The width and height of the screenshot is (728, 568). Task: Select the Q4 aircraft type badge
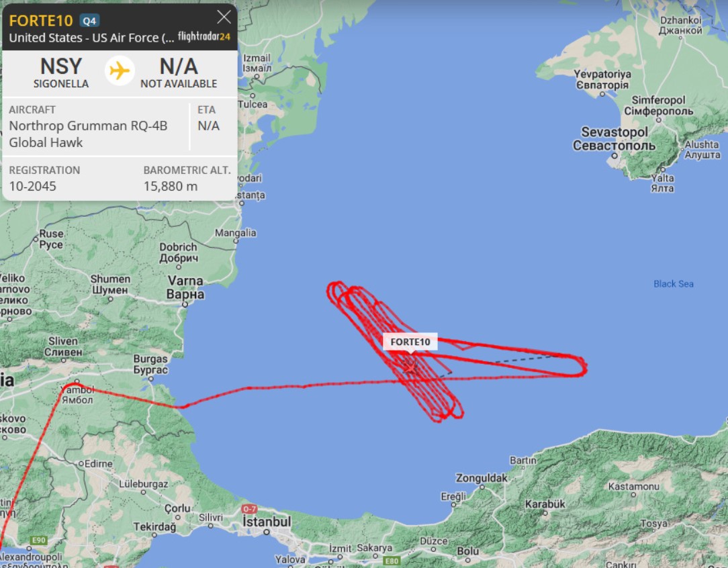[89, 21]
